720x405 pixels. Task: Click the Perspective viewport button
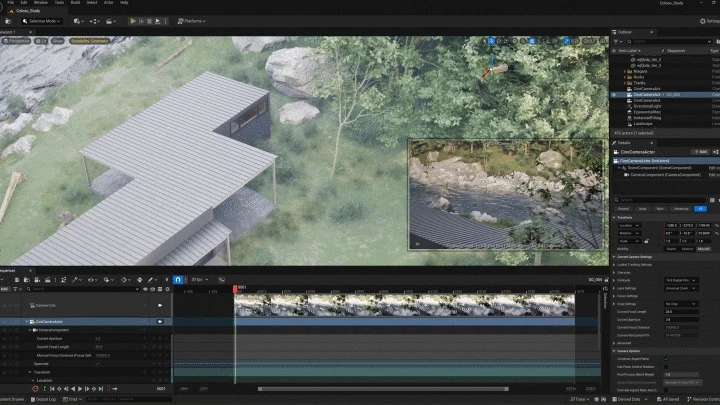coord(17,41)
